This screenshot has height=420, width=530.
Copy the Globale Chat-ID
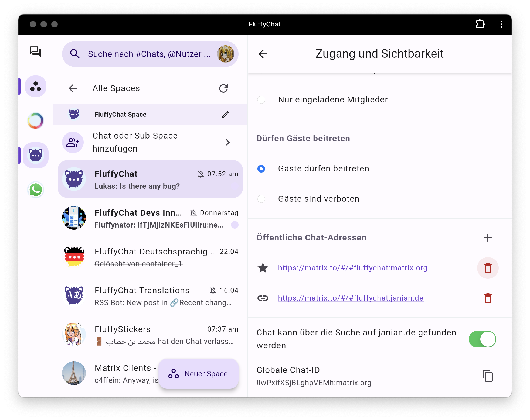click(x=487, y=376)
